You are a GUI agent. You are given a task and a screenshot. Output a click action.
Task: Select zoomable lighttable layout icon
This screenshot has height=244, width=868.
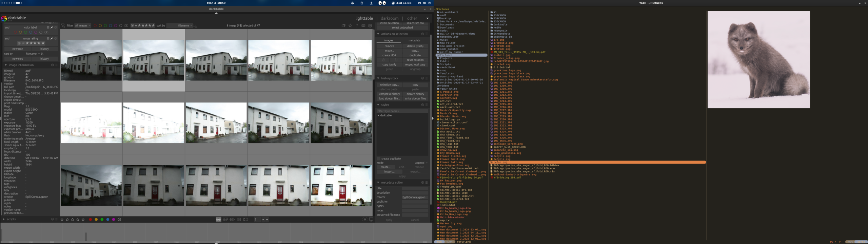225,220
